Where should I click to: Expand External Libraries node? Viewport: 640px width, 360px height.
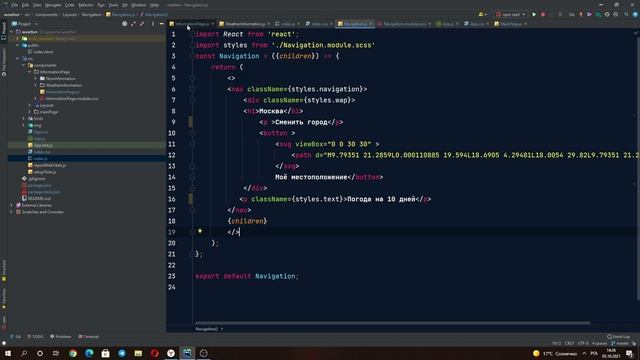tap(12, 205)
